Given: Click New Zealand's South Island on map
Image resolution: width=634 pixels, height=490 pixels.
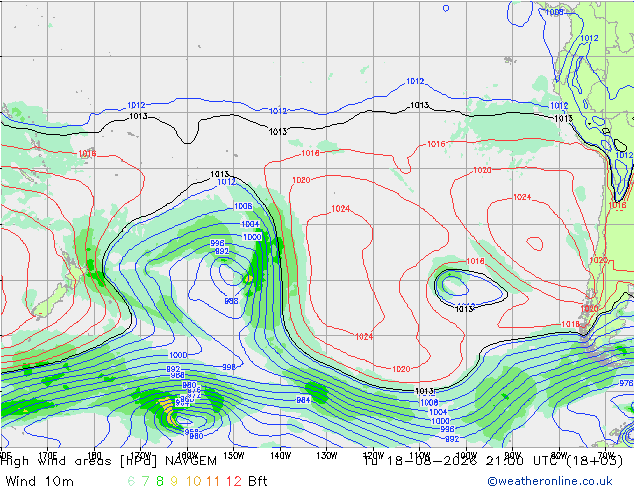Looking at the screenshot, I should click(x=48, y=302).
